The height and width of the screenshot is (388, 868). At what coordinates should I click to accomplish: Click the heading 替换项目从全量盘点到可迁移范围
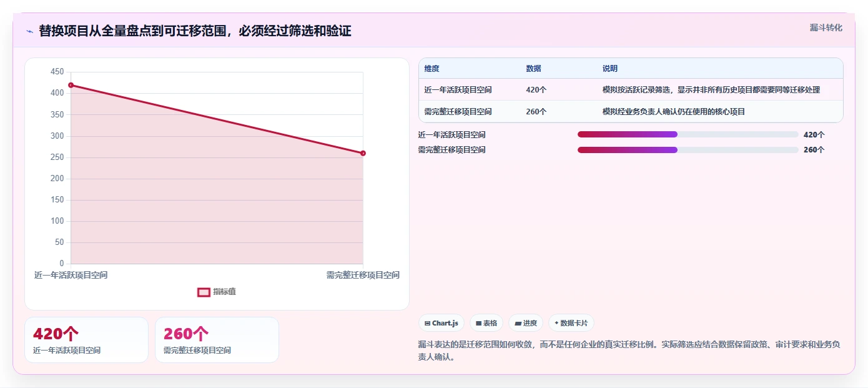click(x=195, y=31)
